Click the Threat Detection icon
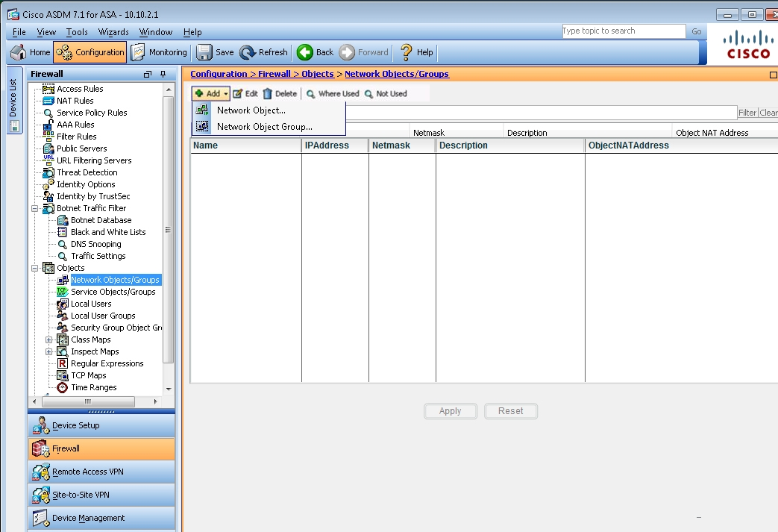Image resolution: width=778 pixels, height=532 pixels. pyautogui.click(x=48, y=172)
